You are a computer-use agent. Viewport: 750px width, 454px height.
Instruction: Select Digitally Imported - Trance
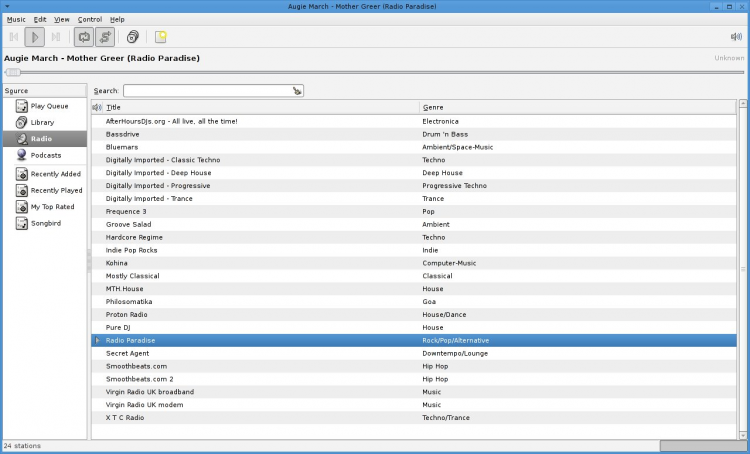[x=149, y=199]
